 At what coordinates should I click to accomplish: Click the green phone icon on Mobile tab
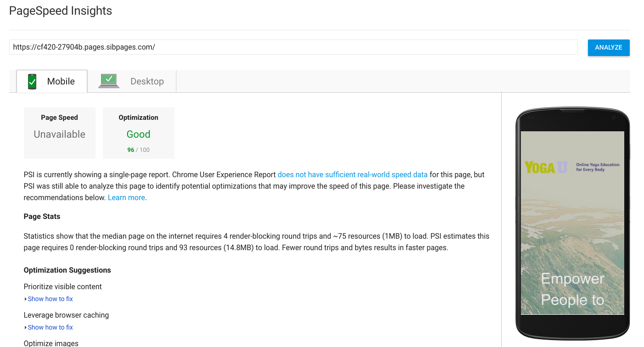(x=32, y=81)
